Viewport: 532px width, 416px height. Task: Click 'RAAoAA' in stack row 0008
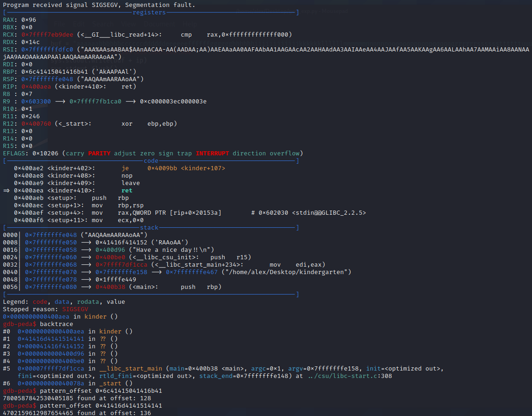coord(169,243)
